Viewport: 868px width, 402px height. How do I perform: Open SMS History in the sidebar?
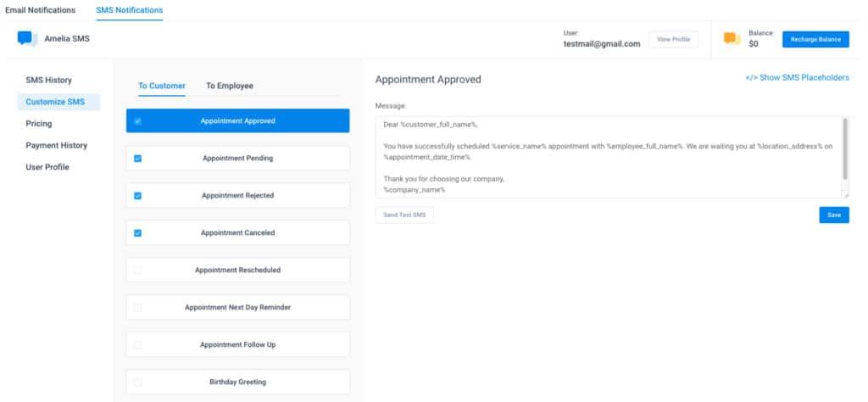pyautogui.click(x=48, y=81)
